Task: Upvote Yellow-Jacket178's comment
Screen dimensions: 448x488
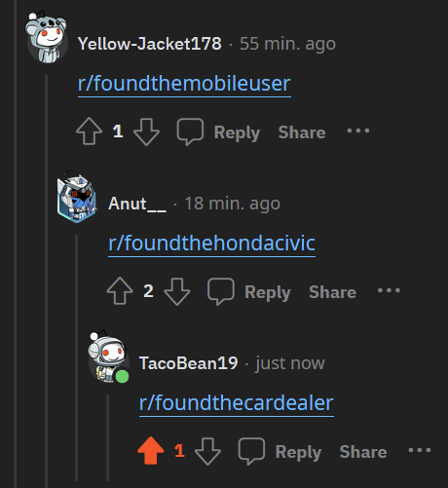Action: click(89, 131)
